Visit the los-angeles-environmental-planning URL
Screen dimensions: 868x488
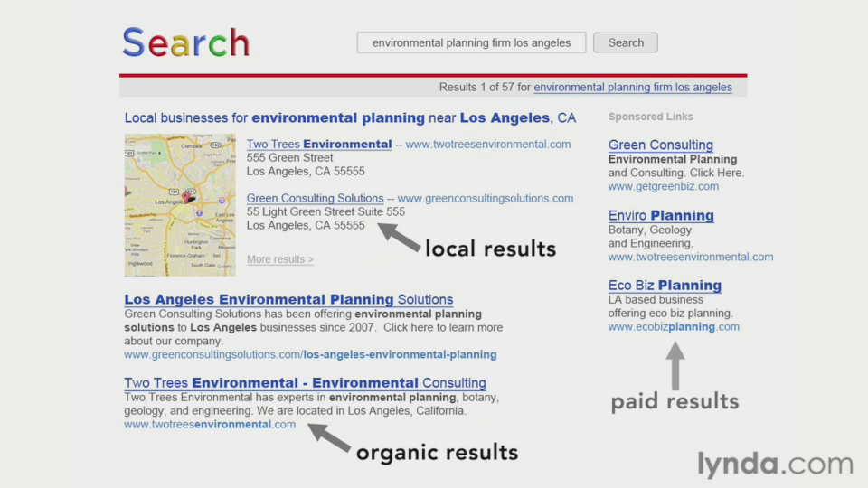click(x=310, y=354)
